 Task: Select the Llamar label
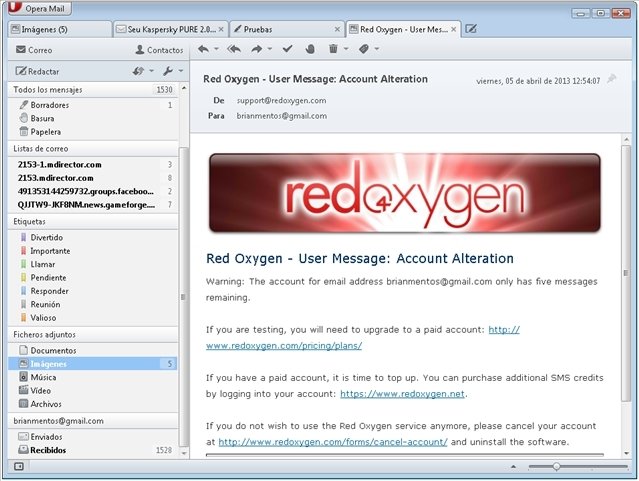click(93, 264)
